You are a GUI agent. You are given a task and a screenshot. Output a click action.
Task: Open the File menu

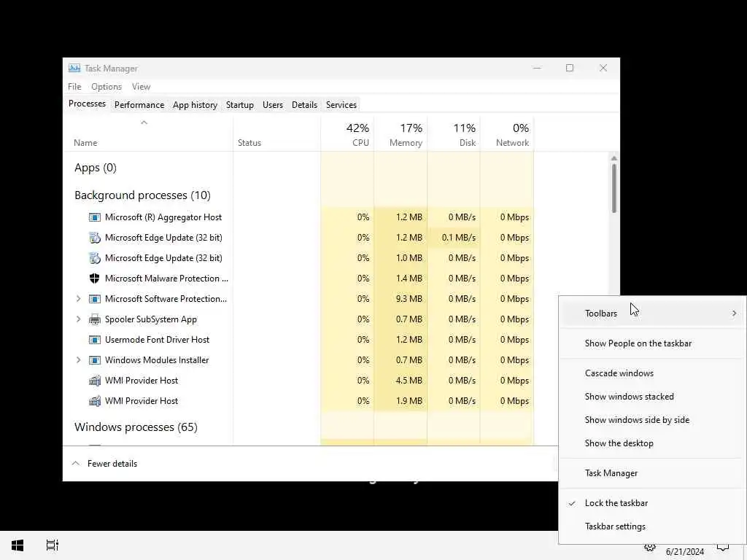[x=74, y=87]
